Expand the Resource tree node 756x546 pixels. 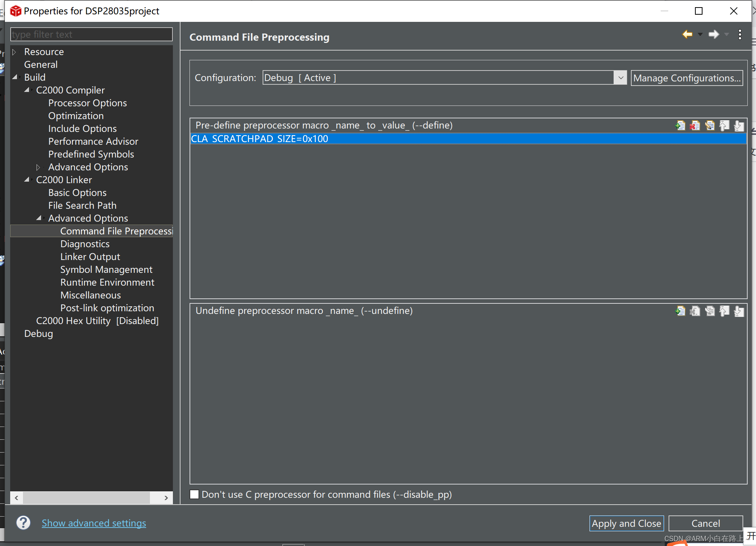[14, 52]
